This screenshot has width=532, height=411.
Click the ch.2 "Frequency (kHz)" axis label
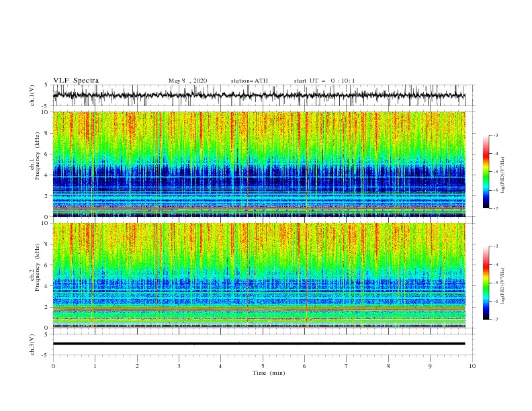38,267
